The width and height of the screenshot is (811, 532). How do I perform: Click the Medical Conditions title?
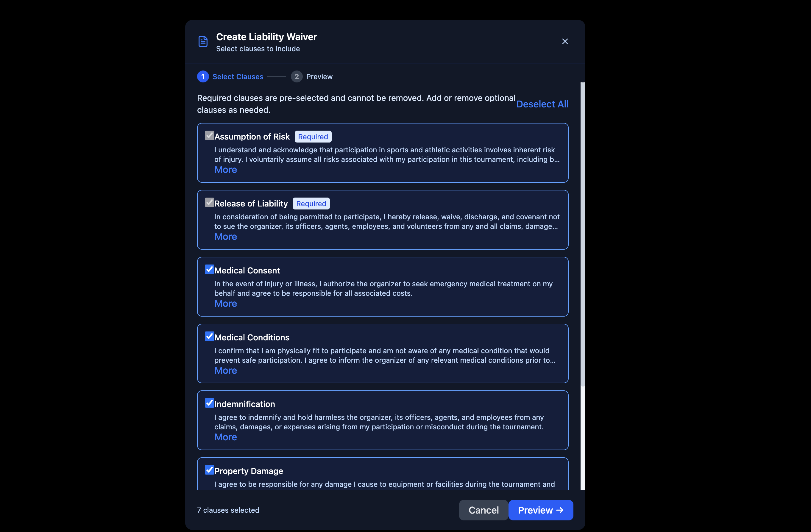coord(252,337)
